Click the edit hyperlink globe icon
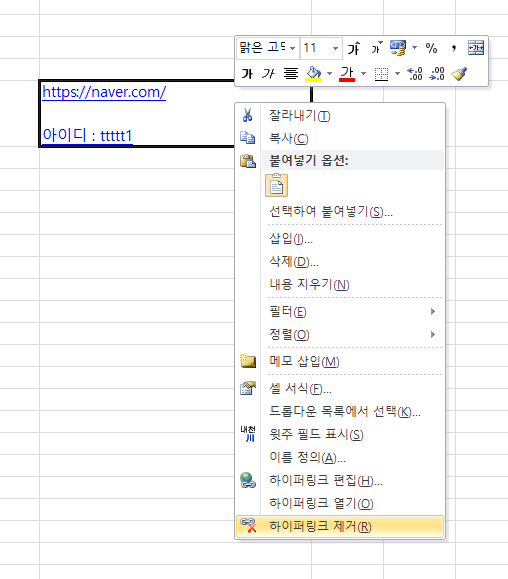The image size is (508, 579). (248, 480)
